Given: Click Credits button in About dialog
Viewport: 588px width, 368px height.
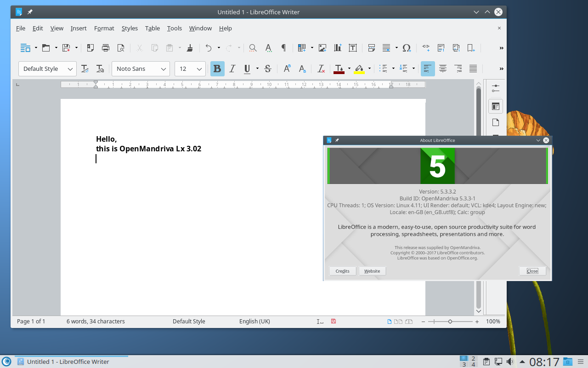Looking at the screenshot, I should tap(342, 271).
